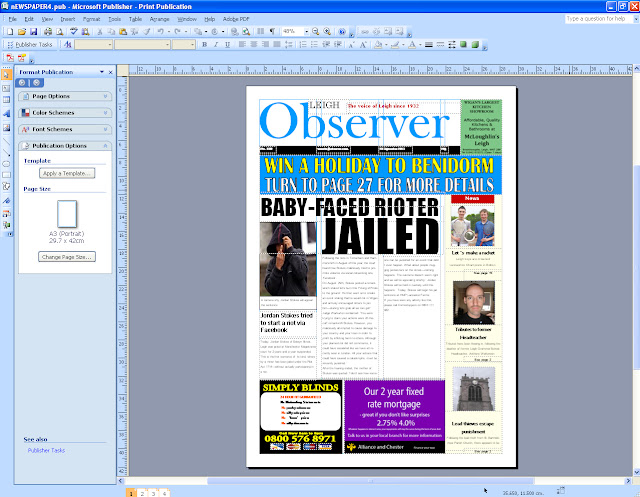Open the Publisher Tasks link
Image resolution: width=640 pixels, height=497 pixels.
46,450
